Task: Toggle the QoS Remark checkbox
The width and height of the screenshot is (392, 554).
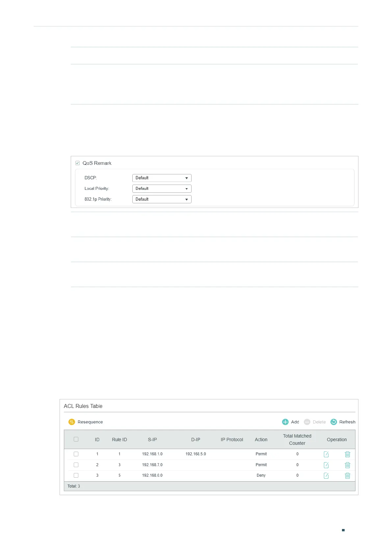Action: [78, 163]
